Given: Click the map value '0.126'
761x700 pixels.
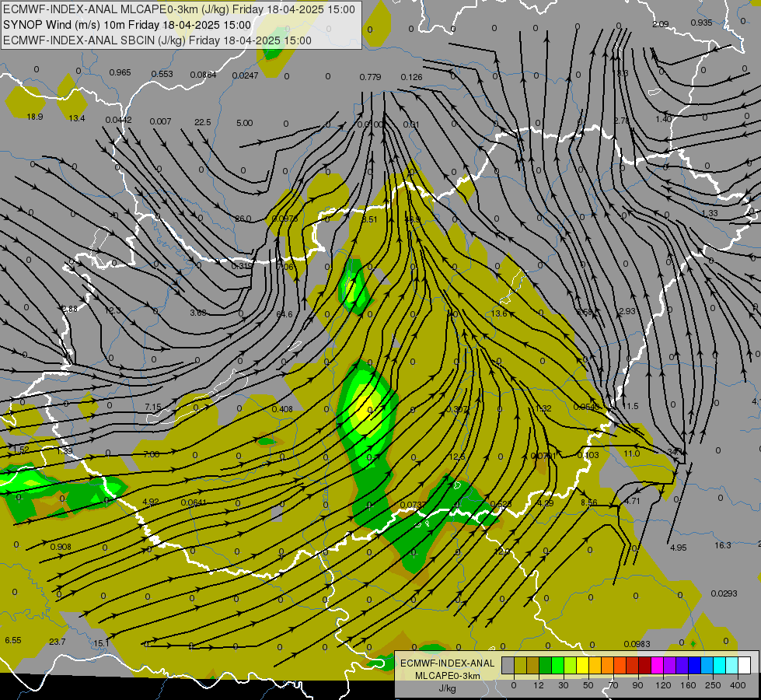Looking at the screenshot, I should (411, 77).
